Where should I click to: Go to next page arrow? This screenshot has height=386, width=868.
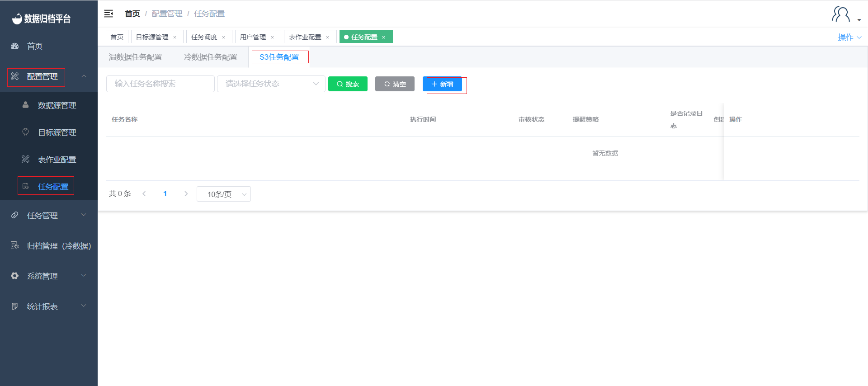point(186,193)
